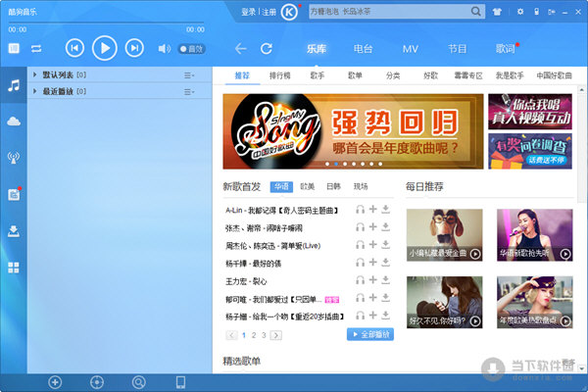Click the playback progress bar
Viewport: 588px width, 392px height.
click(106, 23)
